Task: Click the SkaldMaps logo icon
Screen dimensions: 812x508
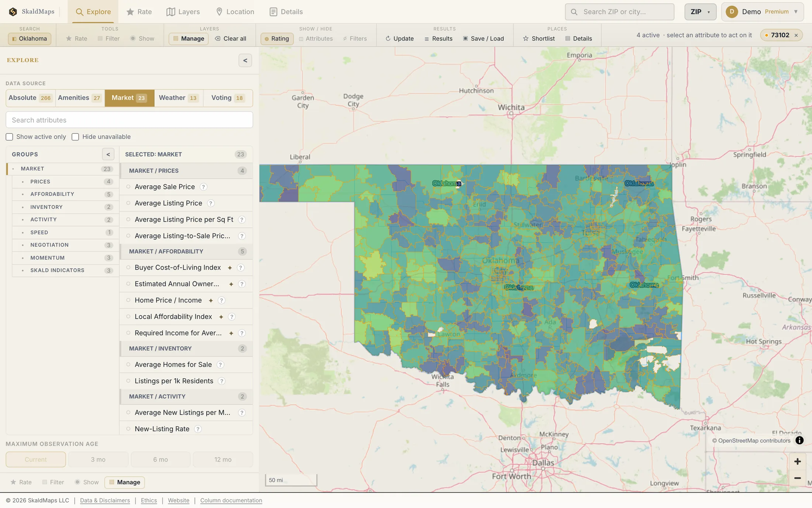Action: 13,12
